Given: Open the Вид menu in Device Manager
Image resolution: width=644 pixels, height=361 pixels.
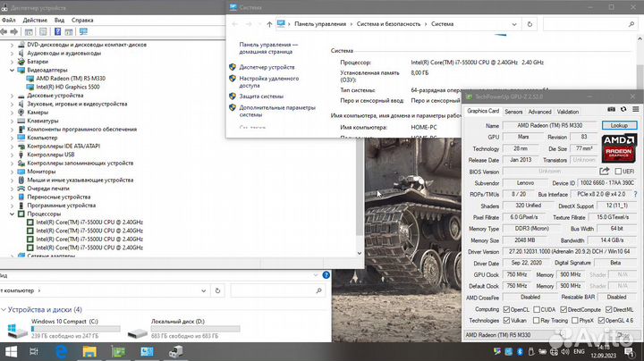Looking at the screenshot, I should pyautogui.click(x=59, y=20).
